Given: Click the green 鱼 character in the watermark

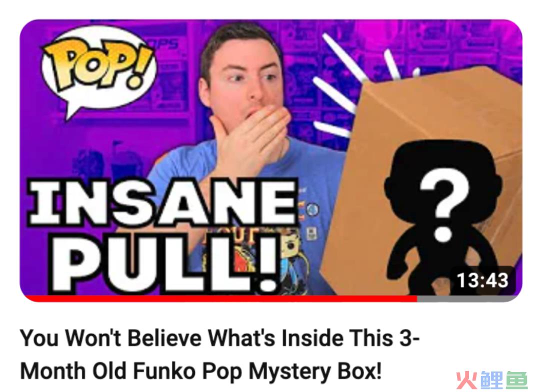Looking at the screenshot, I should point(516,380).
